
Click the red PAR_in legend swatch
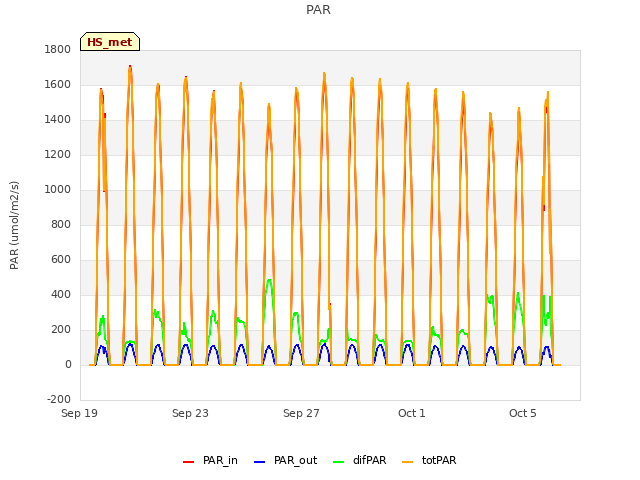[x=188, y=462]
